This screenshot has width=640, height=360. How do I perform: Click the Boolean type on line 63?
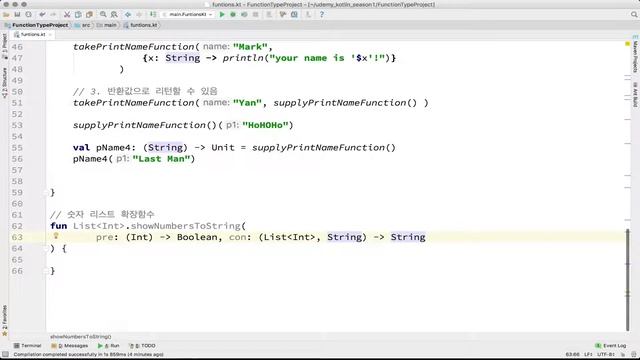click(197, 237)
